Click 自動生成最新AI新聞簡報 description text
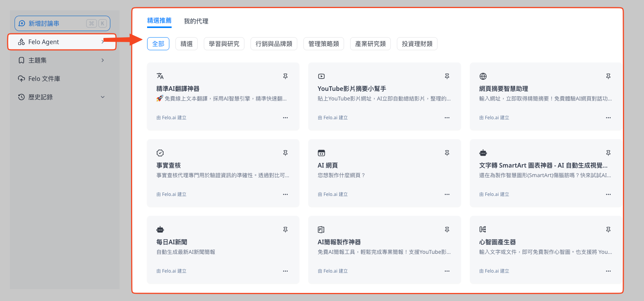The height and width of the screenshot is (301, 644). (186, 252)
